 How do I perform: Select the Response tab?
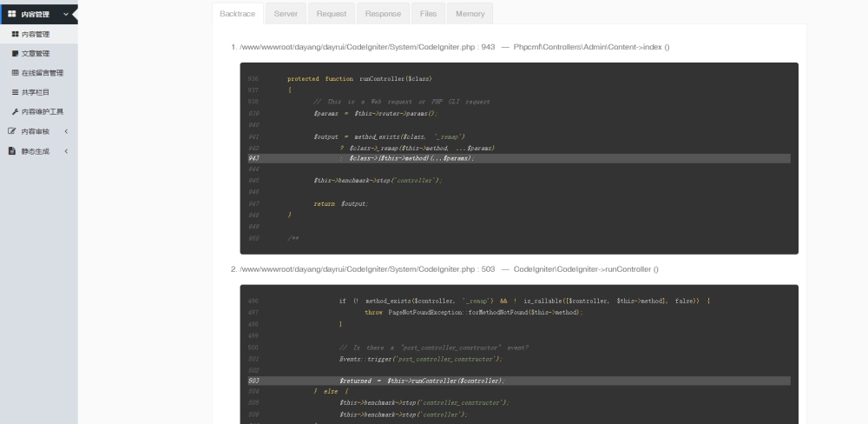pos(383,14)
